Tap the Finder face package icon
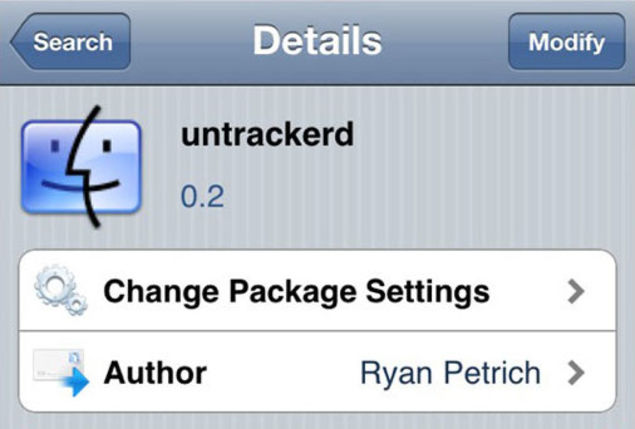This screenshot has height=429, width=635. [x=81, y=167]
